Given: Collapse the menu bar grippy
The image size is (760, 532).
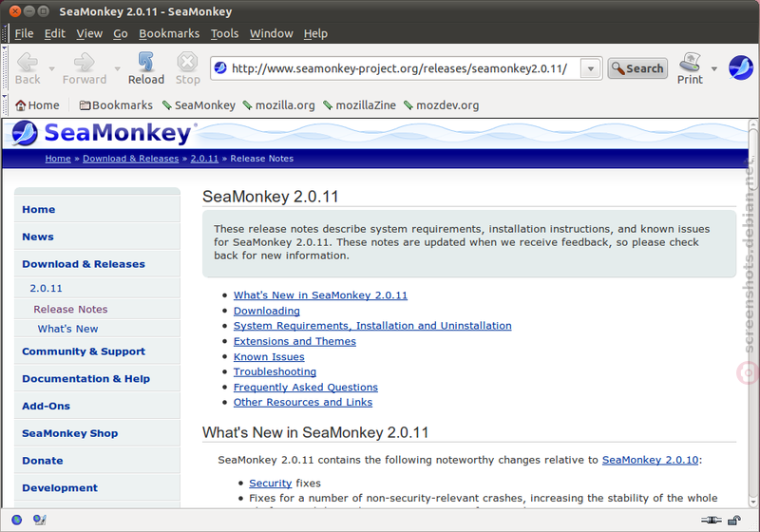Looking at the screenshot, I should pyautogui.click(x=5, y=33).
